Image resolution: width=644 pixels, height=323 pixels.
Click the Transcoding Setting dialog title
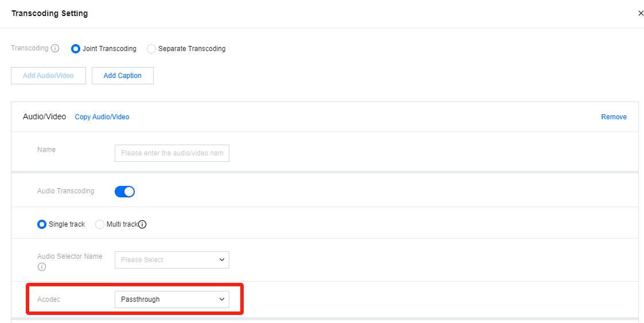click(49, 13)
